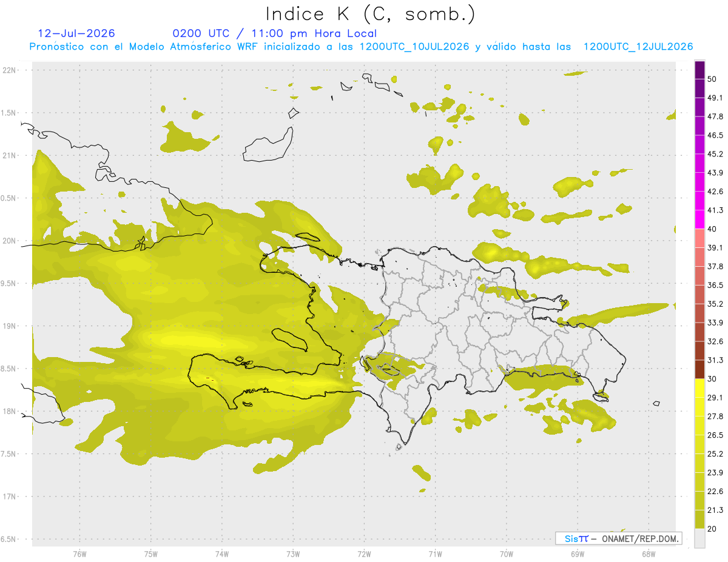The image size is (728, 562).
Task: Select the magenta 40 swatch on the colorbar
Action: point(699,219)
